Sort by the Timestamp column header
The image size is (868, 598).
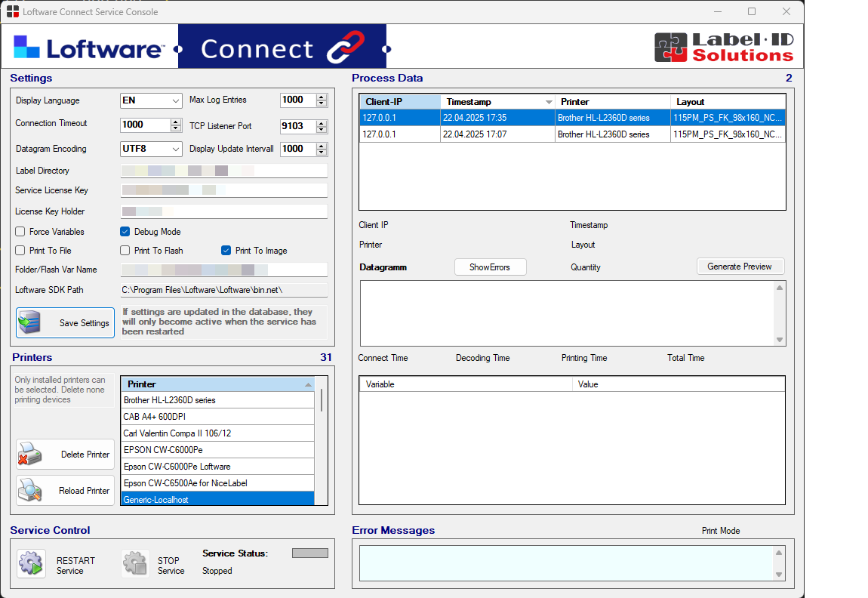point(497,102)
